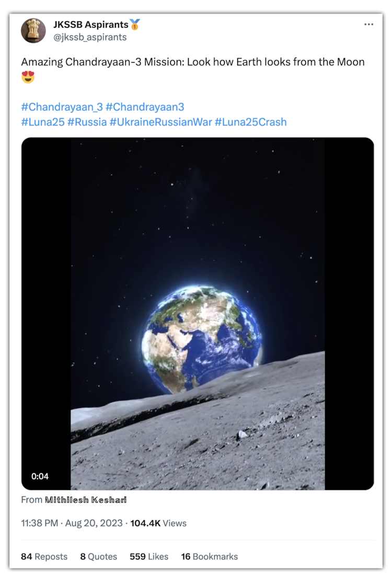Open the 11:38 PM Aug 20, 2023 timestamp
The height and width of the screenshot is (582, 392).
72,523
